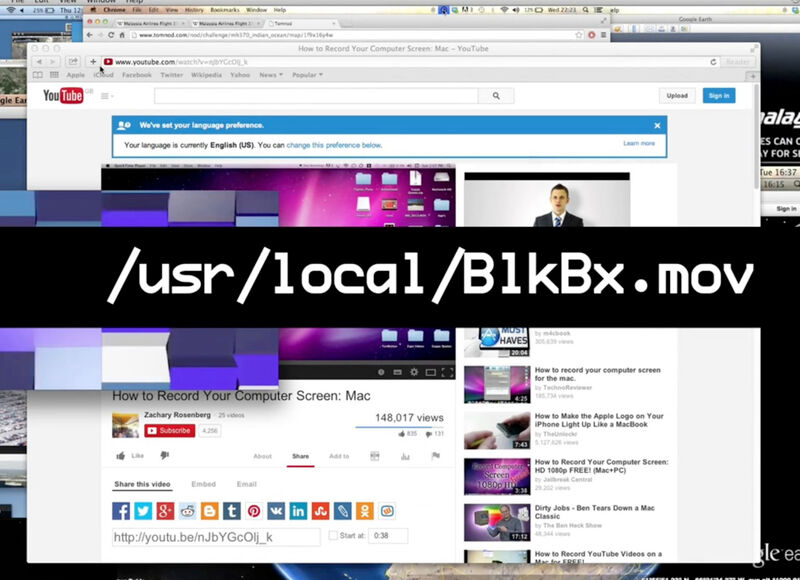Switch to the Embed tab
Image resolution: width=800 pixels, height=580 pixels.
point(203,484)
